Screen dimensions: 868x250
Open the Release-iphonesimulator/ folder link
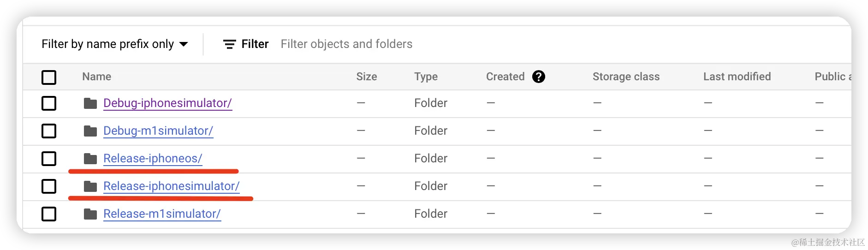click(x=171, y=186)
